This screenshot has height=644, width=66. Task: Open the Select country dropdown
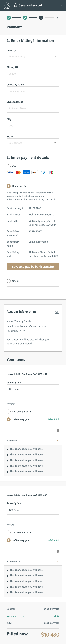[x=33, y=56]
